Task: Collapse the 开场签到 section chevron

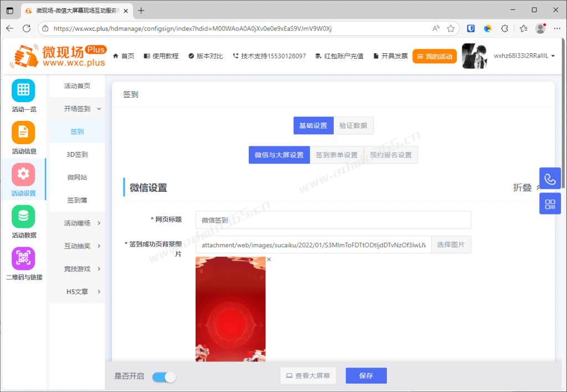Action: [100, 109]
